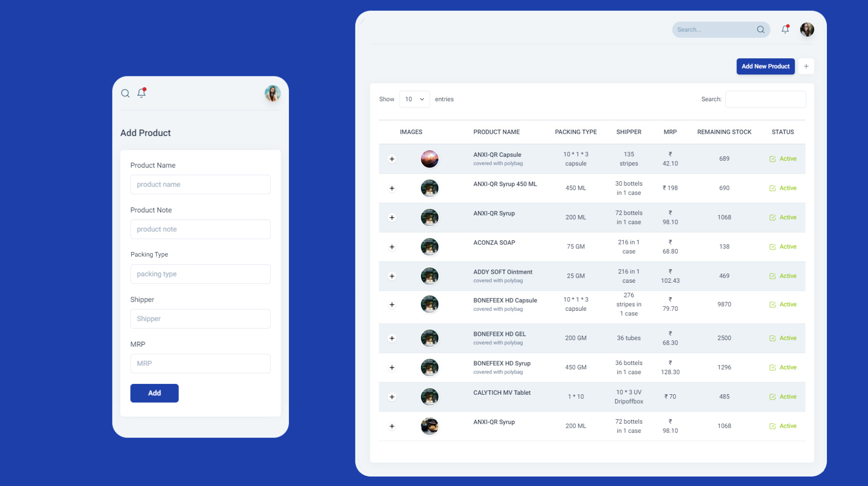Select the REMAINING STOCK column header
Screen dimensions: 868x486
(x=724, y=132)
